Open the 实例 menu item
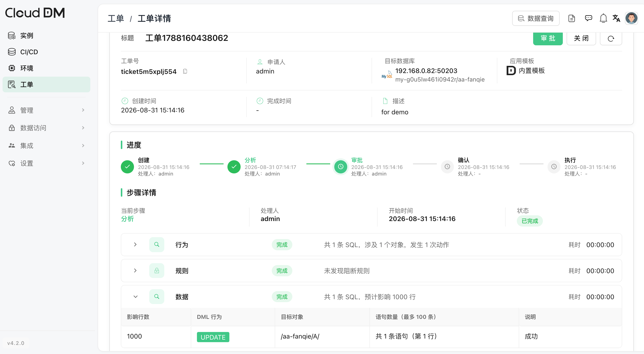 pyautogui.click(x=46, y=36)
